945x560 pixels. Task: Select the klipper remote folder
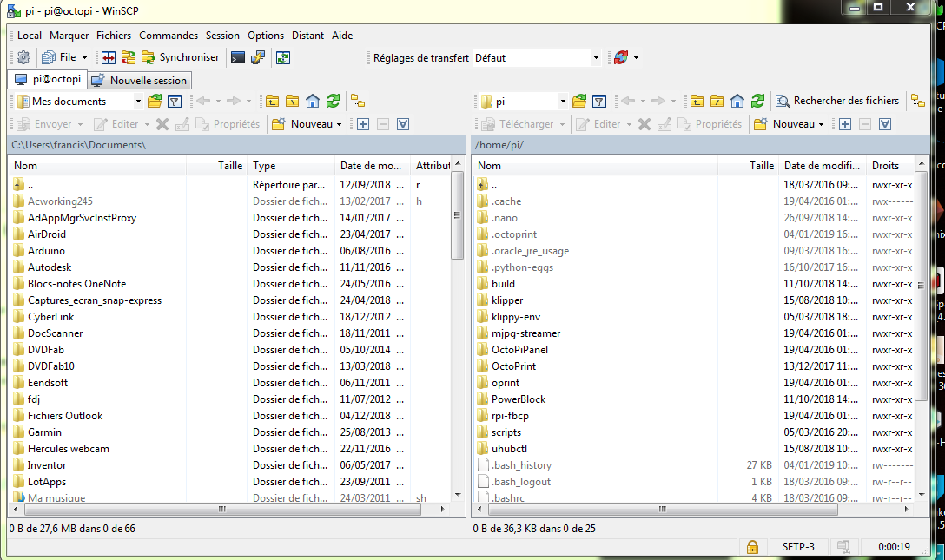(507, 300)
